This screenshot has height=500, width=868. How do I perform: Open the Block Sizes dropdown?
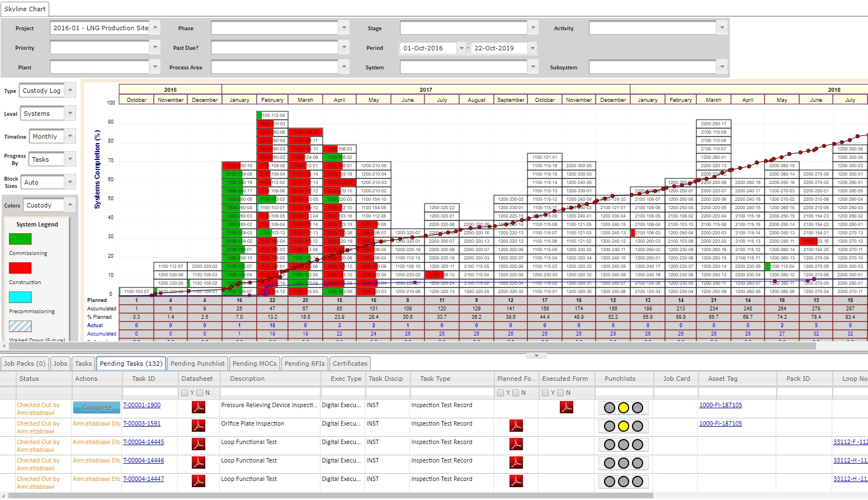pos(70,182)
